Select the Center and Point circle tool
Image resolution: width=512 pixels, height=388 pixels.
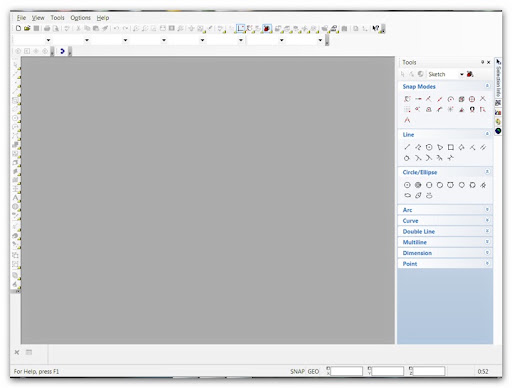[x=407, y=185]
